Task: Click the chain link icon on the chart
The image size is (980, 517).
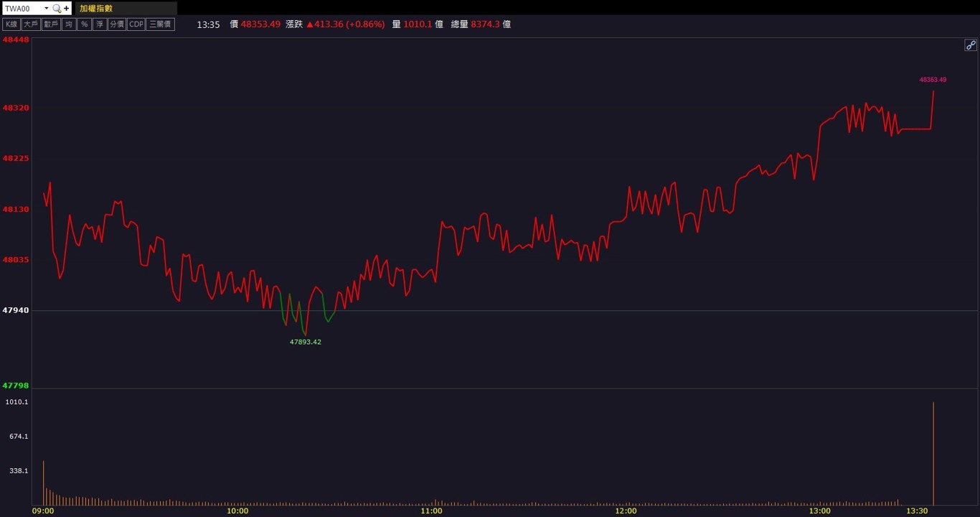Action: tap(970, 45)
